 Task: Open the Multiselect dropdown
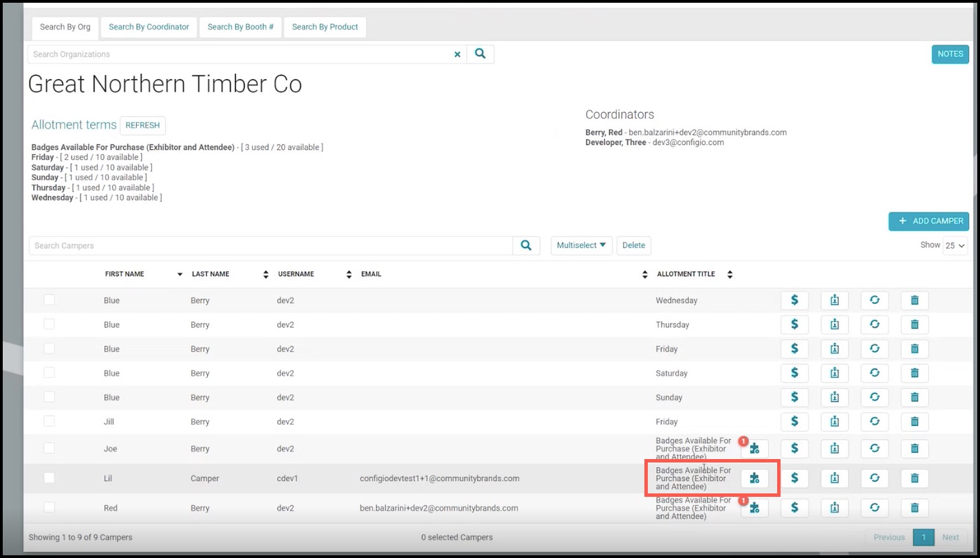click(581, 245)
